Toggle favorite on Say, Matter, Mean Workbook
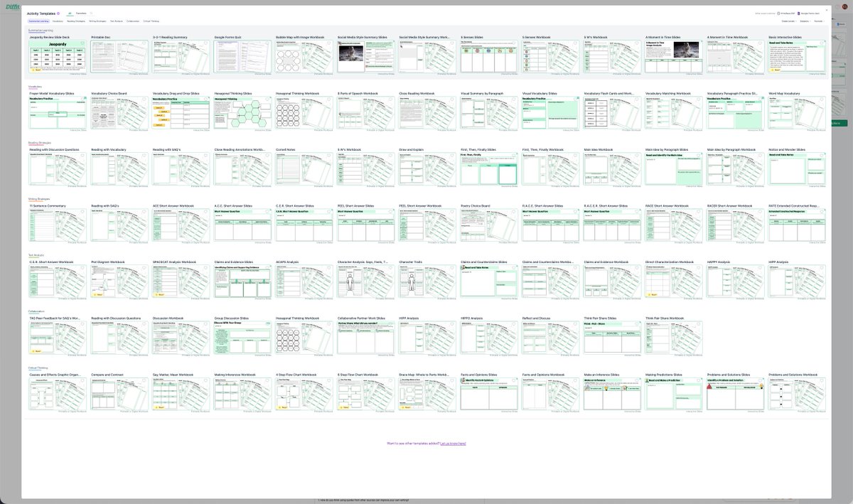 click(205, 382)
